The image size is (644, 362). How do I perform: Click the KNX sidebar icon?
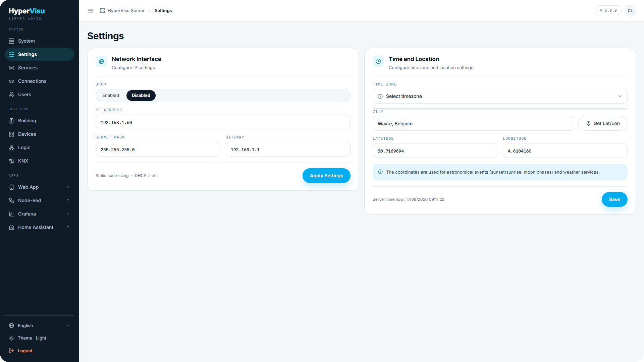pos(11,161)
